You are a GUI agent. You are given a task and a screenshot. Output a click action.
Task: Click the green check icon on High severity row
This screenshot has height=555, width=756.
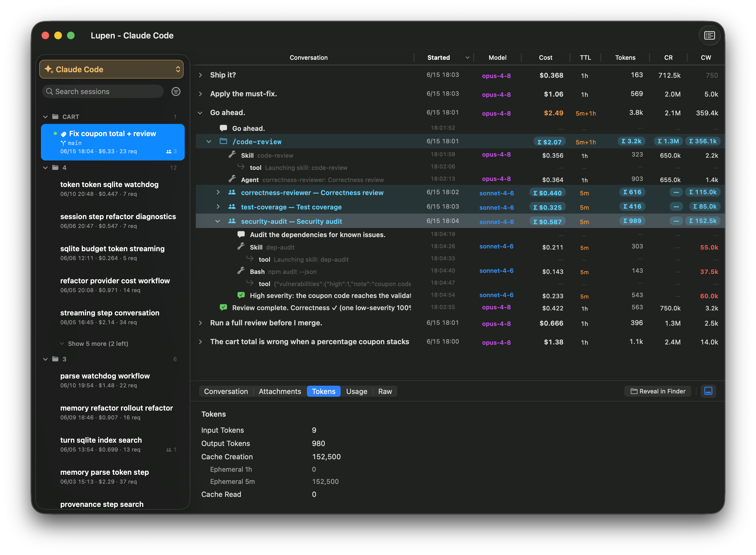click(241, 295)
